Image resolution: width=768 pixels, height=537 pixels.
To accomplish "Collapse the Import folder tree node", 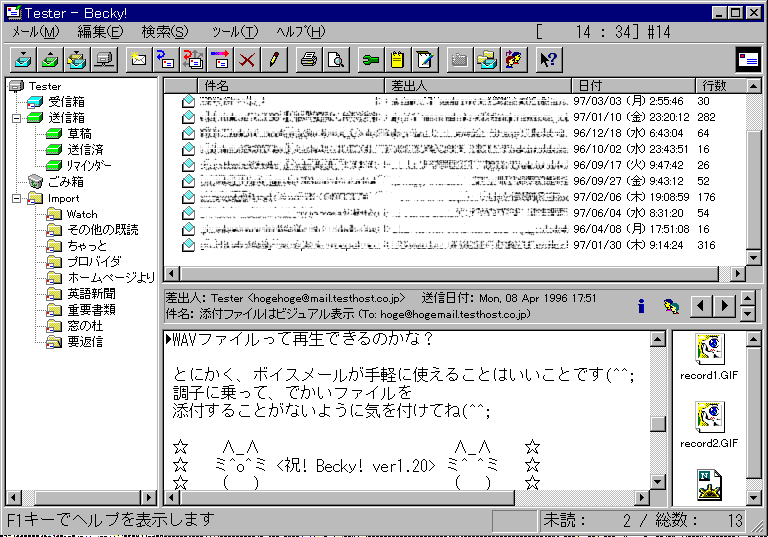I will (x=15, y=198).
